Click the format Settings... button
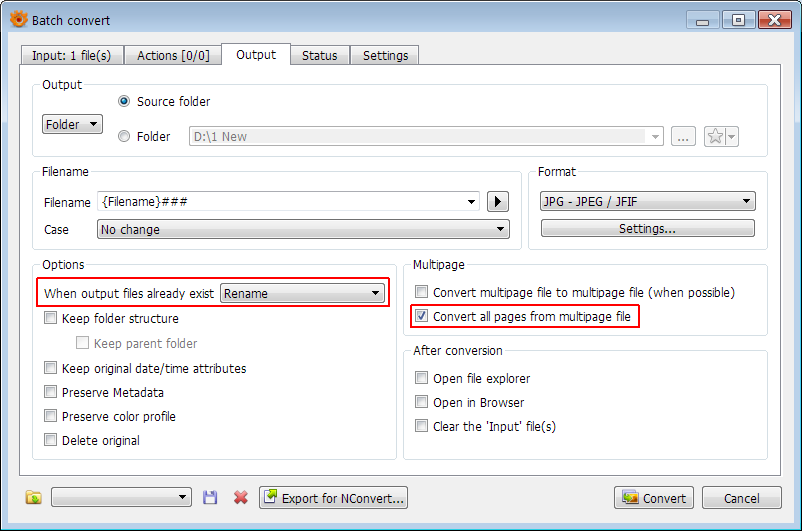The width and height of the screenshot is (802, 531). pos(648,228)
